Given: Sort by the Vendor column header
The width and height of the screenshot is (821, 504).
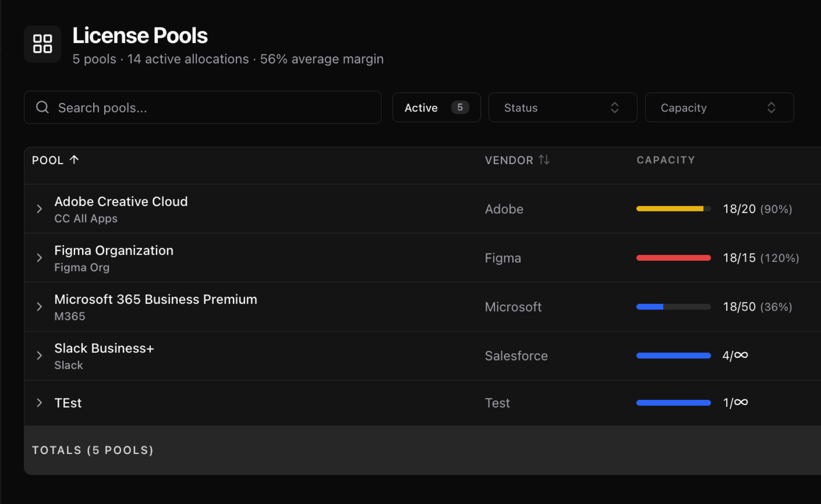Looking at the screenshot, I should (x=509, y=160).
